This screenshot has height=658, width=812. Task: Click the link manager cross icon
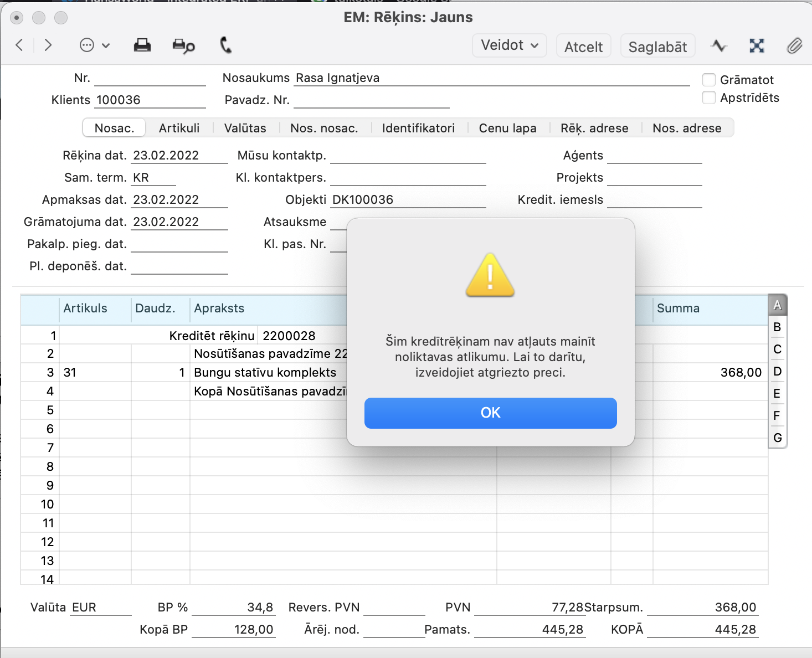[x=757, y=46]
